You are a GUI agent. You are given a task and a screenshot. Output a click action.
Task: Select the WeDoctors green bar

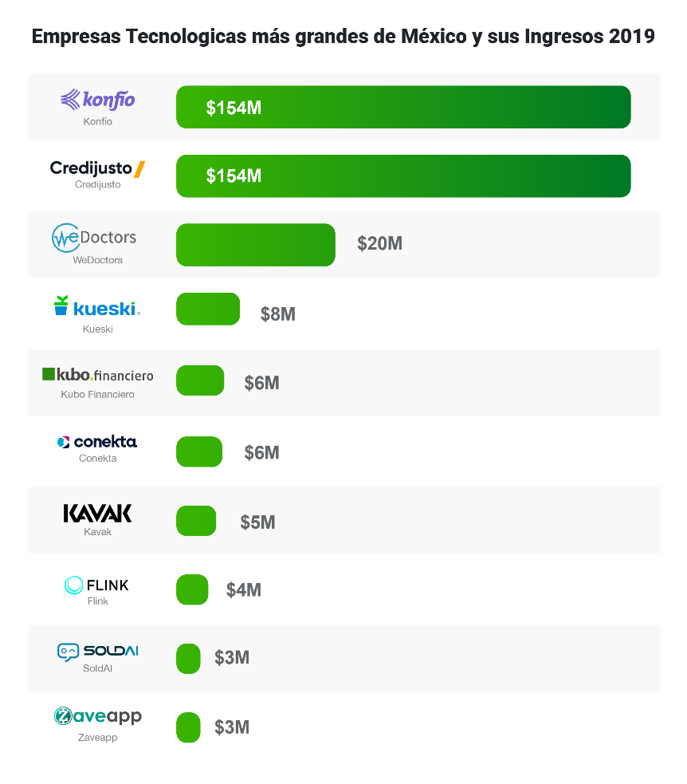pyautogui.click(x=255, y=245)
